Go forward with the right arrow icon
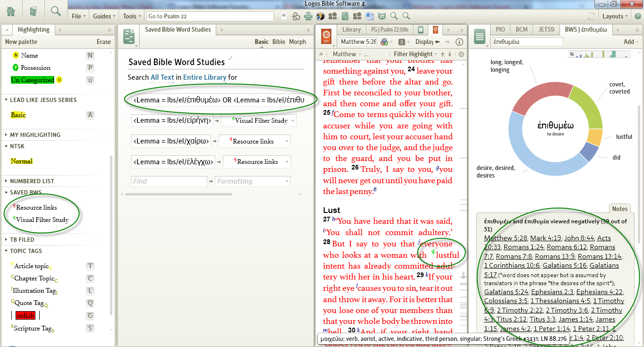 point(448,42)
